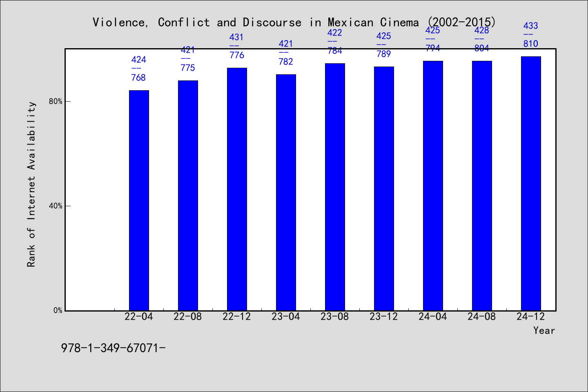Click the blue bar for 22-08
Viewport: 588px width, 392px height.
coord(188,196)
